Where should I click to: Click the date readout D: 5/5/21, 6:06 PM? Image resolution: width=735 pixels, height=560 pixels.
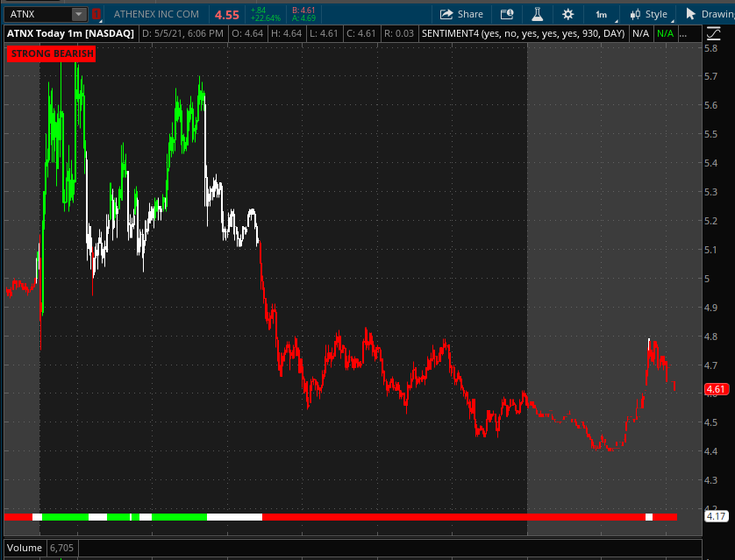(x=182, y=33)
